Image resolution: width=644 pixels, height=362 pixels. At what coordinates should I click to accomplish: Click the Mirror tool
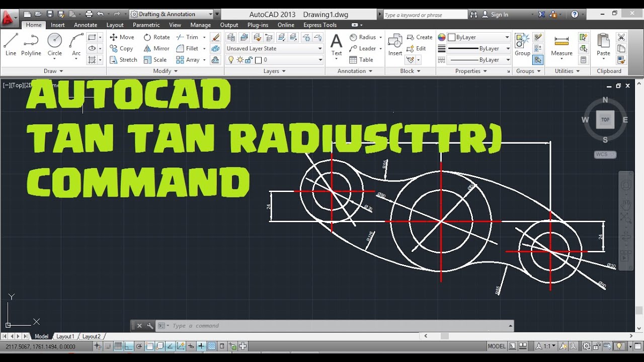(156, 49)
